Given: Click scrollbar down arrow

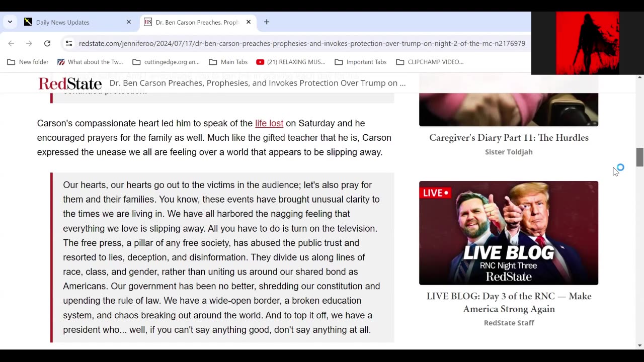Looking at the screenshot, I should [x=639, y=345].
